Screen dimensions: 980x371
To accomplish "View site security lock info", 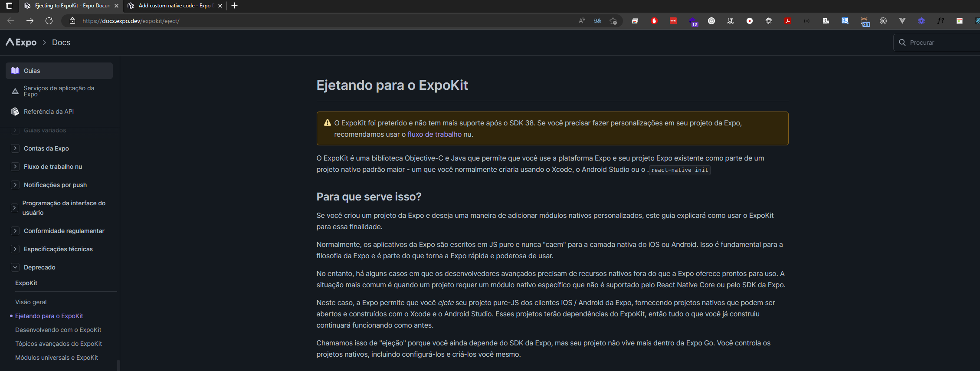I will pyautogui.click(x=72, y=21).
